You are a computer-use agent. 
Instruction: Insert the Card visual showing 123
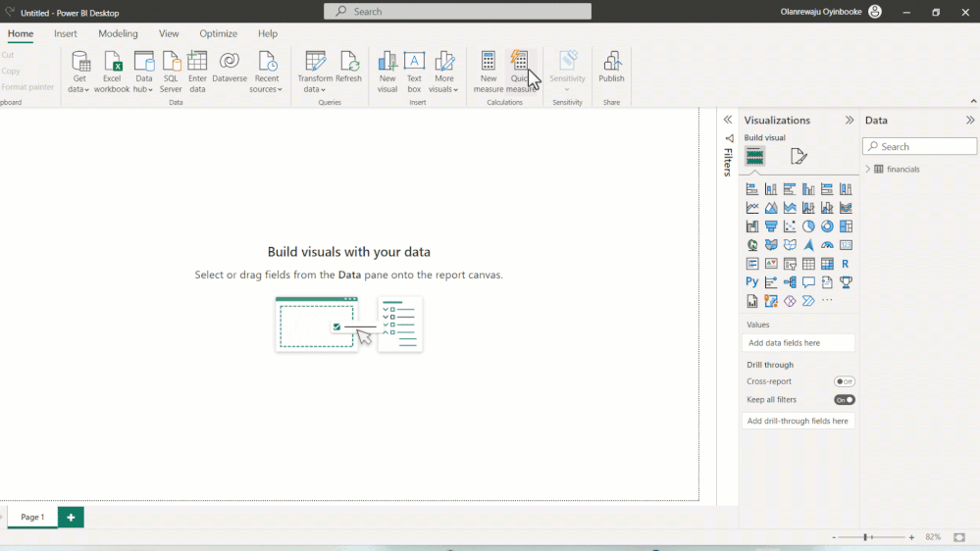tap(846, 245)
